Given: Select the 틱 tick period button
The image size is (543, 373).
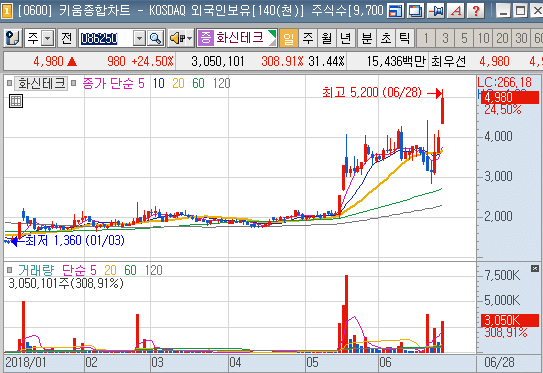Looking at the screenshot, I should (404, 38).
